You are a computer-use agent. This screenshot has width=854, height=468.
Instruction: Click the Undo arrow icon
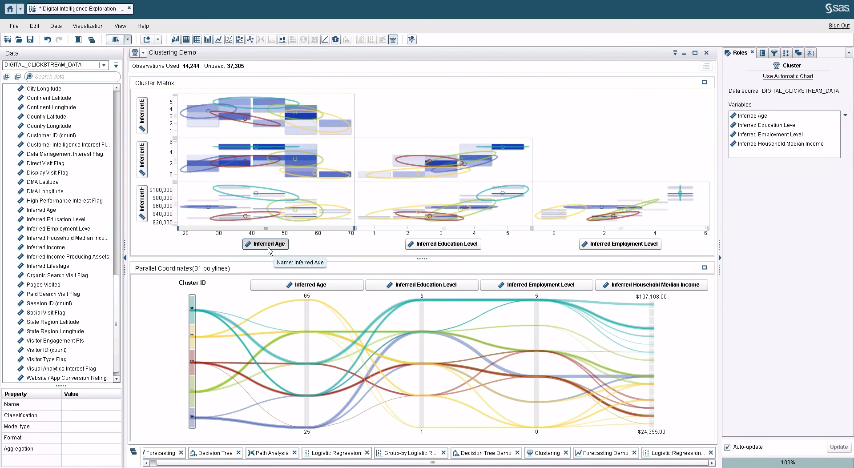pyautogui.click(x=47, y=39)
